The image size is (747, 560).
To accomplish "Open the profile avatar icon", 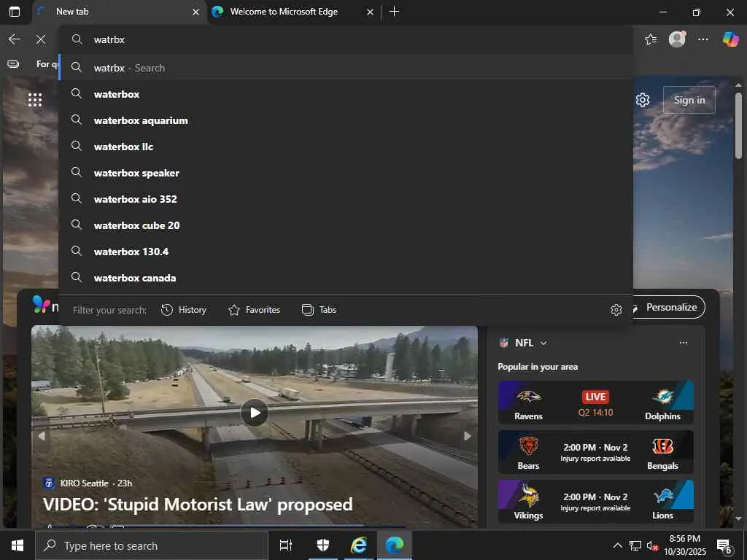I will tap(677, 39).
